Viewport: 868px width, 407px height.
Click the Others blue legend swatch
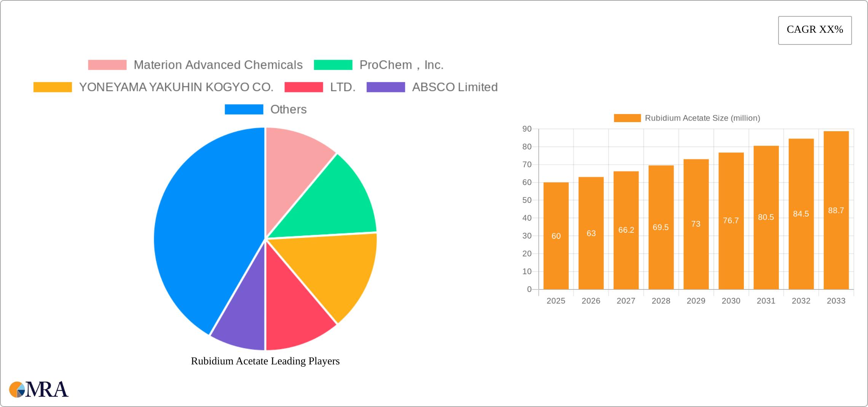click(244, 109)
